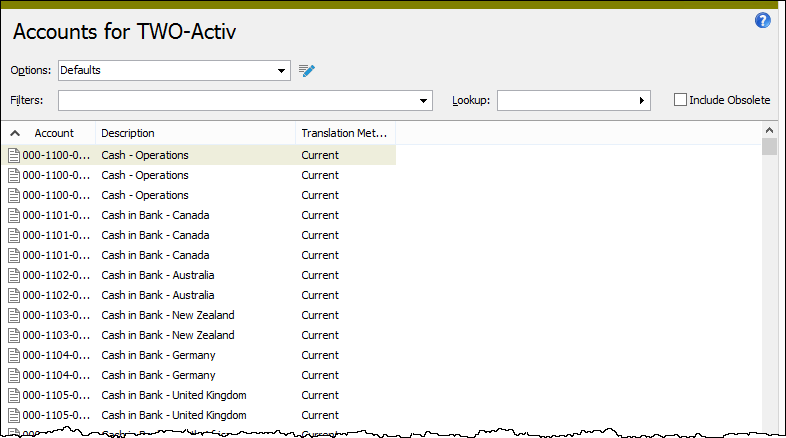Sort by the Description column header
Image resolution: width=786 pixels, height=438 pixels.
pos(128,133)
